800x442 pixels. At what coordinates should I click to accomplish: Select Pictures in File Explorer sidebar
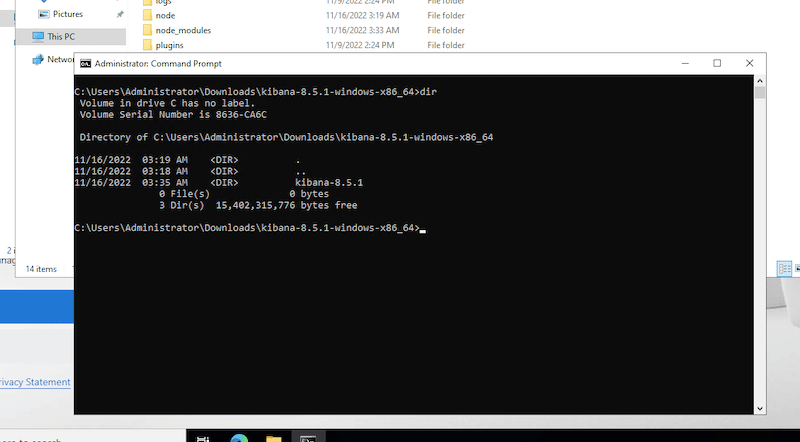[68, 14]
